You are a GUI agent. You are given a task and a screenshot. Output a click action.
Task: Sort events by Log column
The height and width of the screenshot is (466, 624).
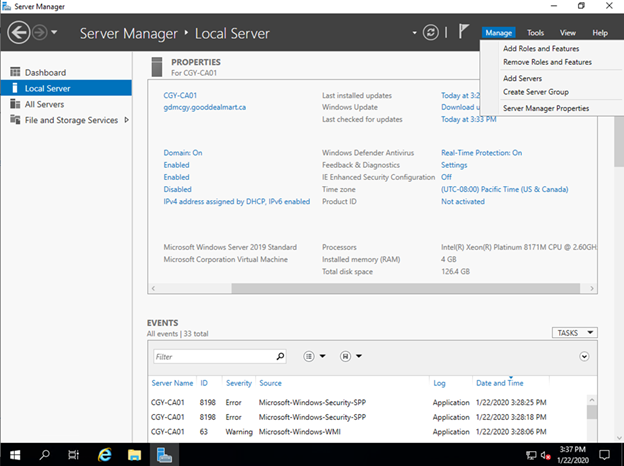pos(439,383)
